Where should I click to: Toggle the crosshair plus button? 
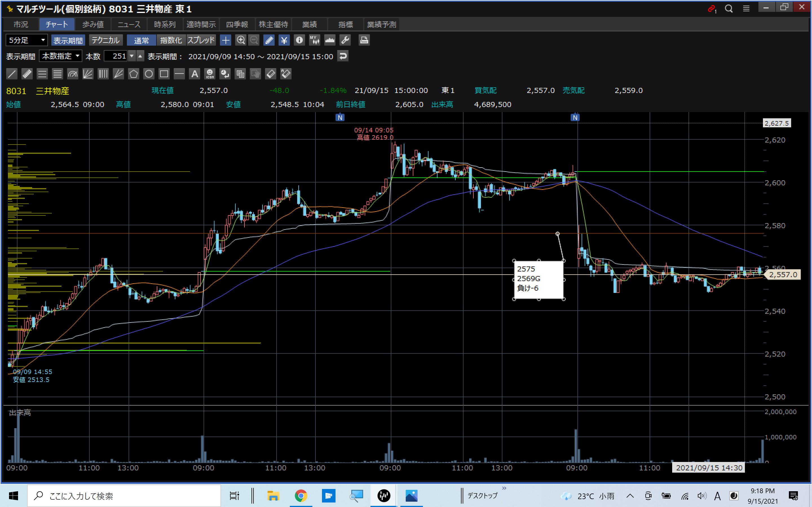pos(226,40)
